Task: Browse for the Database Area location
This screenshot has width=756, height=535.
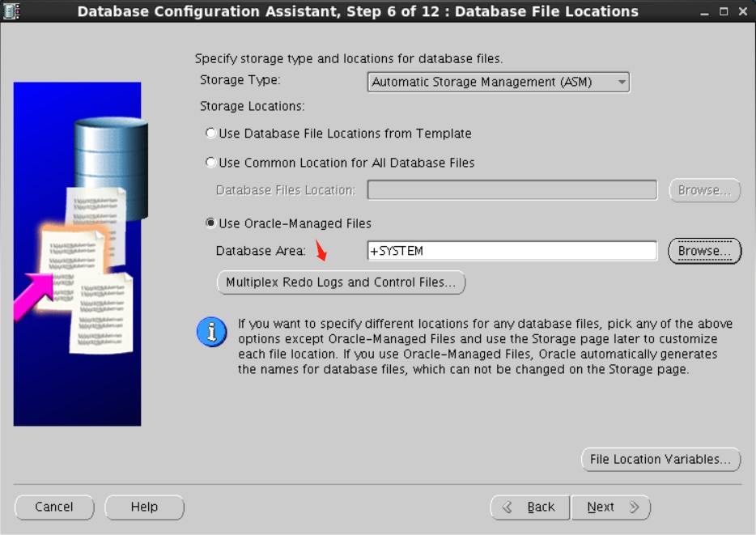Action: pyautogui.click(x=704, y=251)
